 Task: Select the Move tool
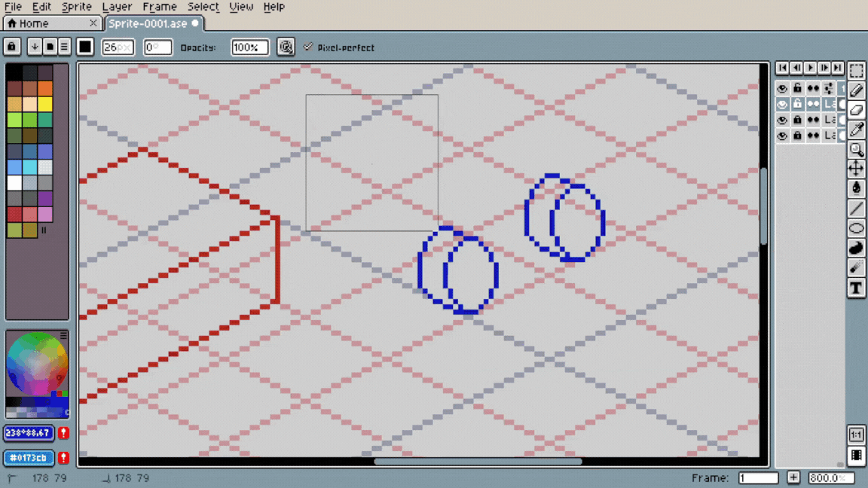tap(857, 169)
